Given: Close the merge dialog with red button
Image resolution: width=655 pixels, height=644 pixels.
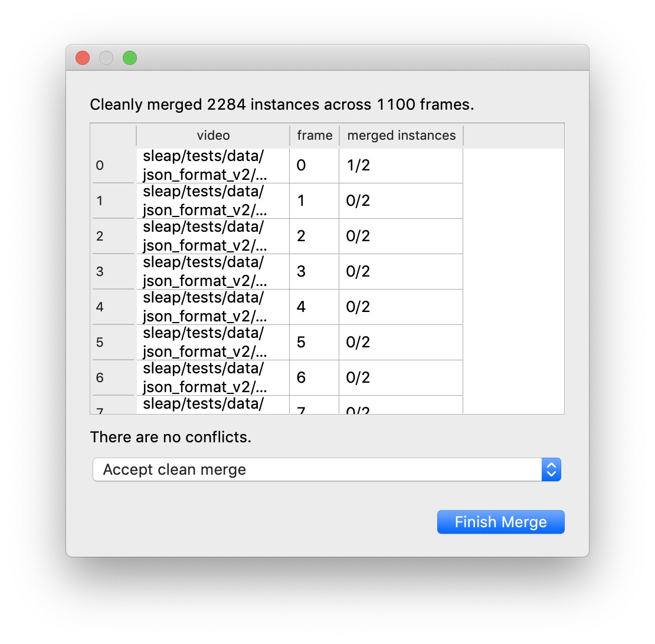Looking at the screenshot, I should click(x=83, y=58).
